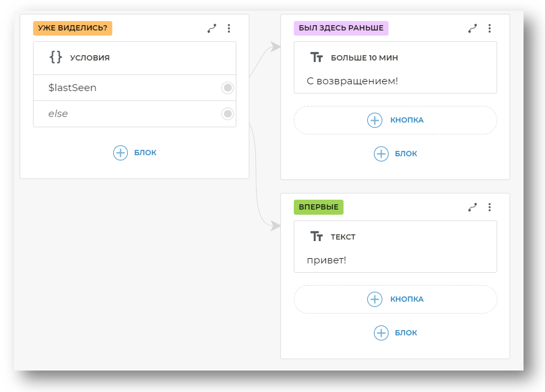Open three-dot menu of БЫЛ ЗДЕСЬ РАНЬШЕ card
The image size is (545, 392).
(x=489, y=28)
